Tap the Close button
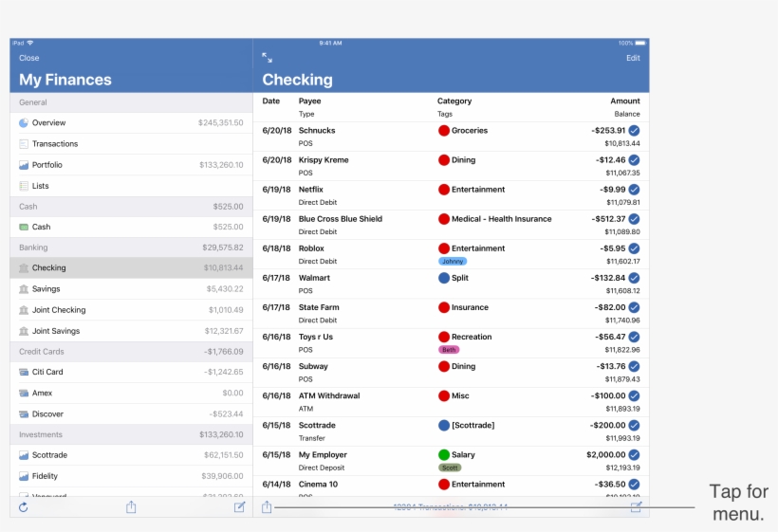The width and height of the screenshot is (778, 532). pos(29,58)
